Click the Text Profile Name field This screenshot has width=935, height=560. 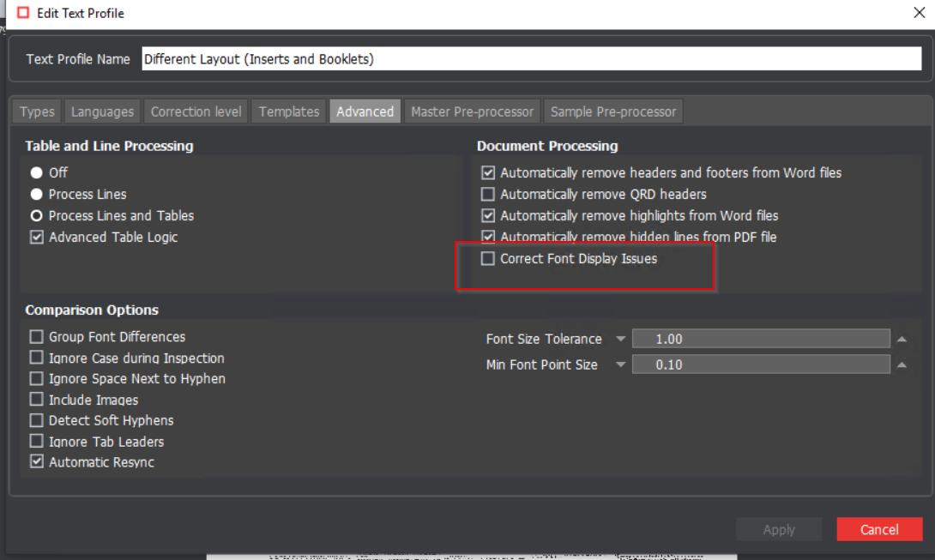coord(531,59)
